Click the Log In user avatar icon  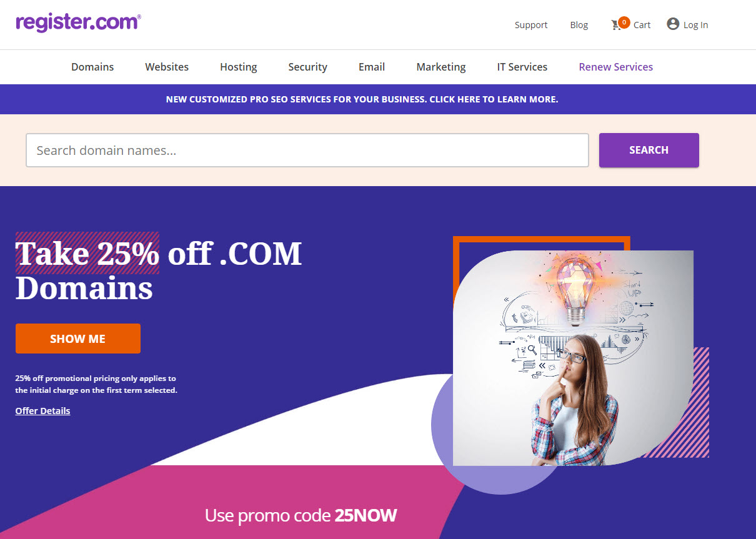(673, 24)
